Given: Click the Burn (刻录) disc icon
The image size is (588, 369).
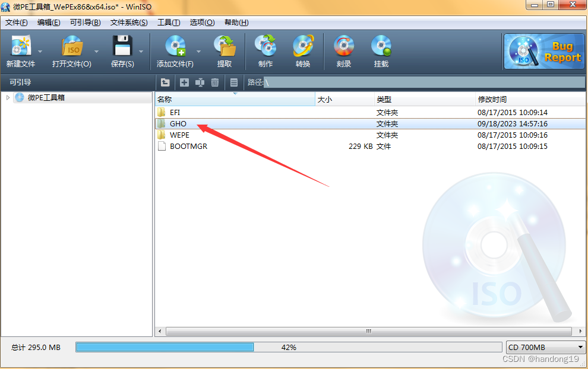Looking at the screenshot, I should pyautogui.click(x=343, y=46).
